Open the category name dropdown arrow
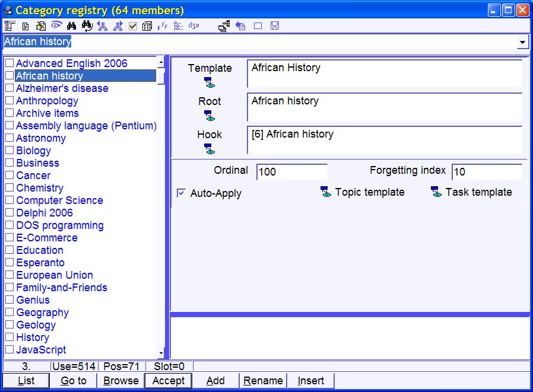The image size is (533, 392). (522, 42)
